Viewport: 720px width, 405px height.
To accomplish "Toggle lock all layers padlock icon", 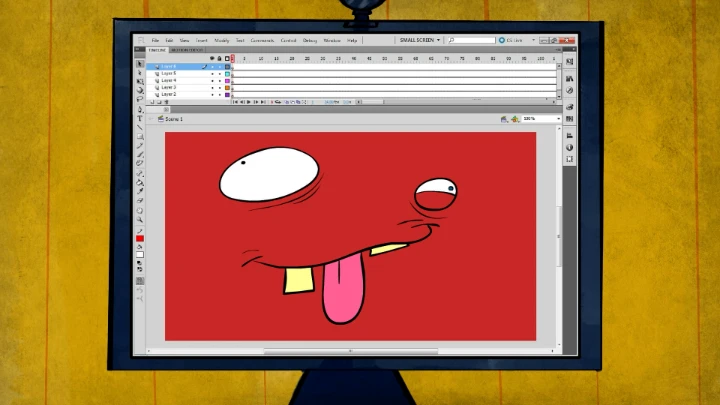I will 219,58.
